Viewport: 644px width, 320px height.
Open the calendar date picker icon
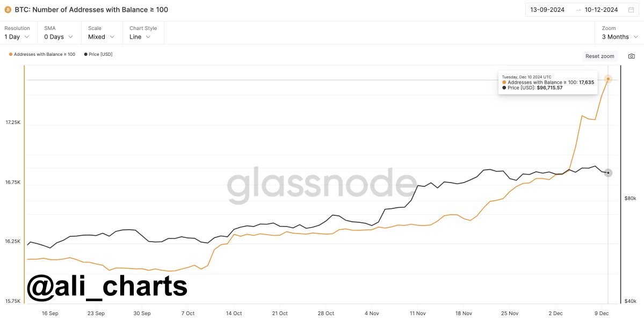coord(631,10)
